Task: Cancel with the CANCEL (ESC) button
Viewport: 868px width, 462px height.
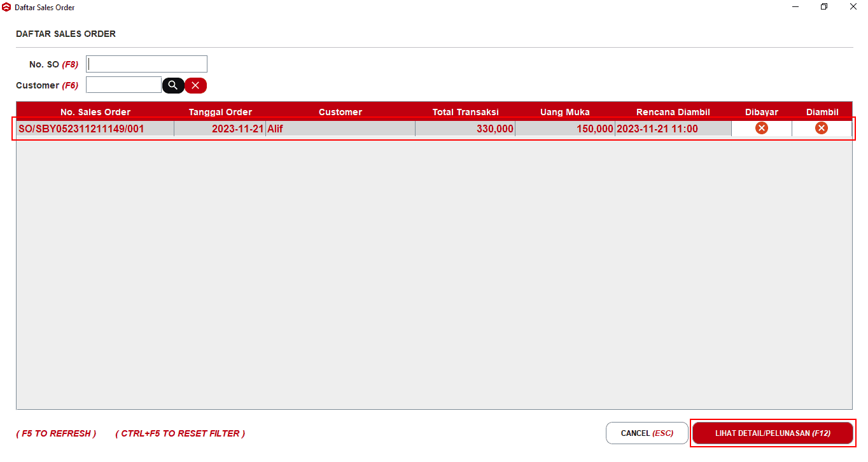Action: point(647,433)
